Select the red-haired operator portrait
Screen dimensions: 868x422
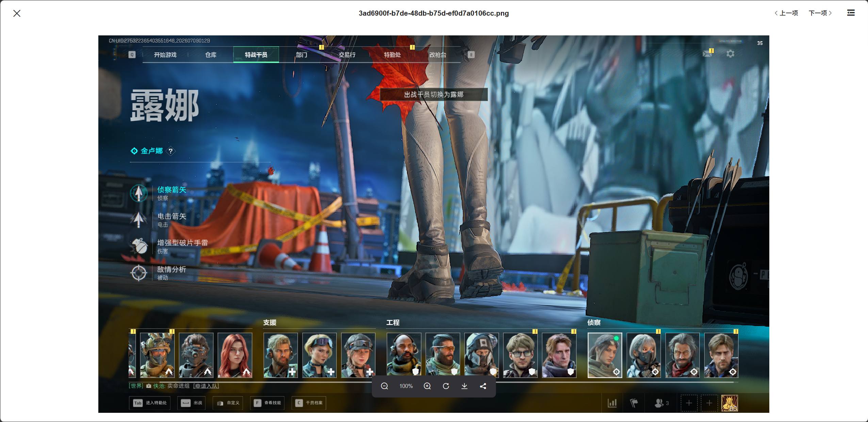(235, 355)
